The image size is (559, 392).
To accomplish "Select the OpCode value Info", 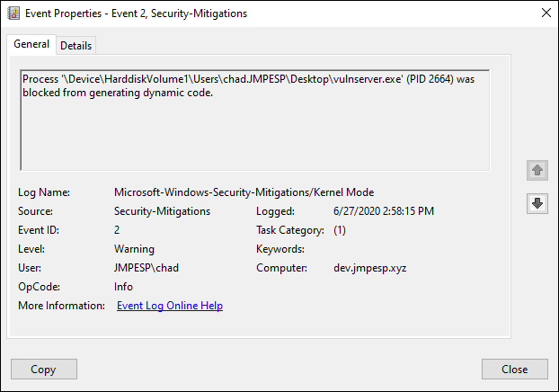I will click(124, 287).
